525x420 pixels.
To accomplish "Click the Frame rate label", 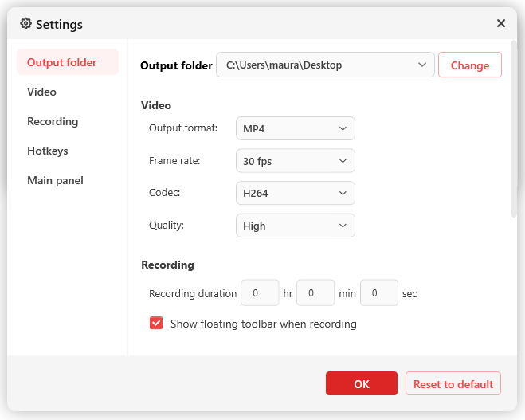I will tap(174, 161).
